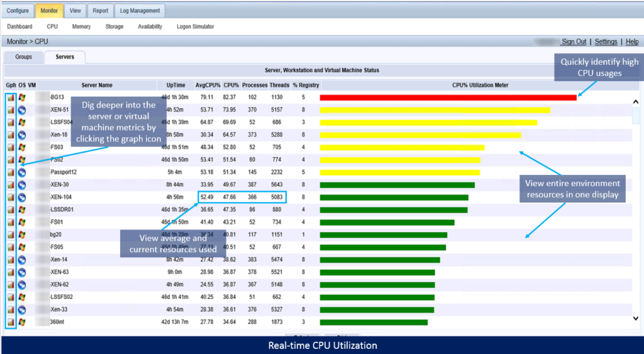Click the red CPU utilization bar for BG13

[448, 97]
